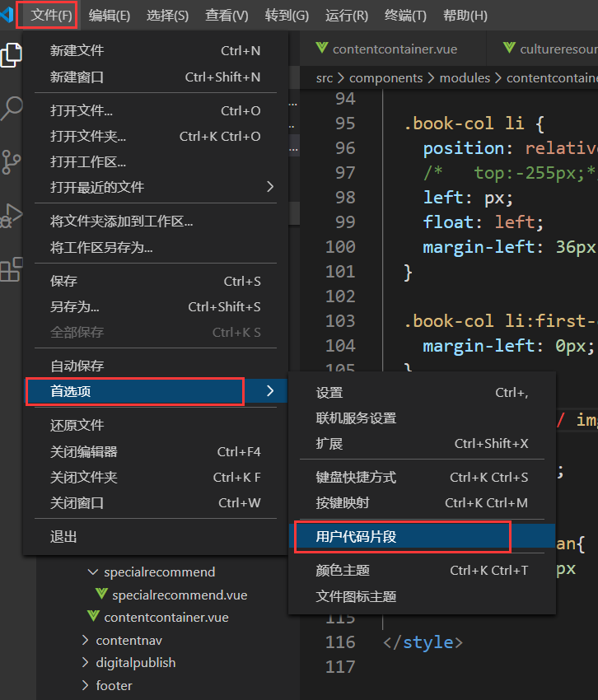Viewport: 598px width, 700px height.
Task: Click contentcontaine... in the breadcrumb path
Action: click(552, 78)
